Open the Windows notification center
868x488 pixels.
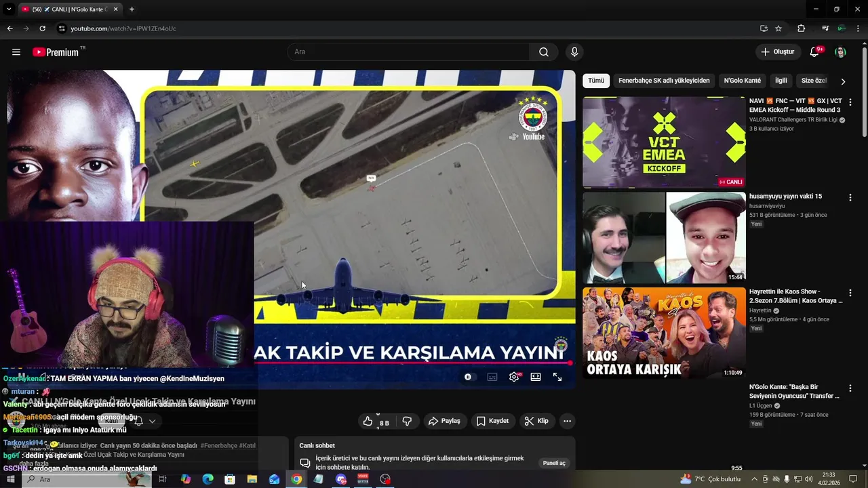click(853, 479)
